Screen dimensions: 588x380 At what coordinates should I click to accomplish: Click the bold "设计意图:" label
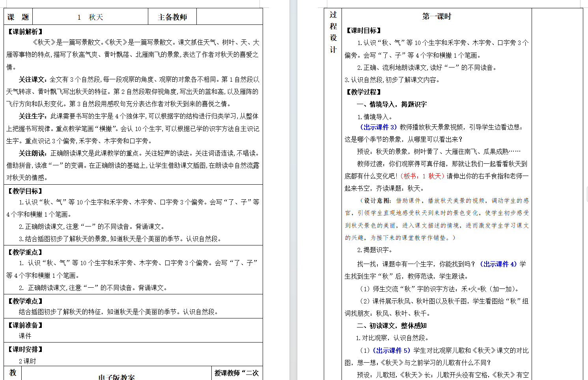tap(378, 200)
